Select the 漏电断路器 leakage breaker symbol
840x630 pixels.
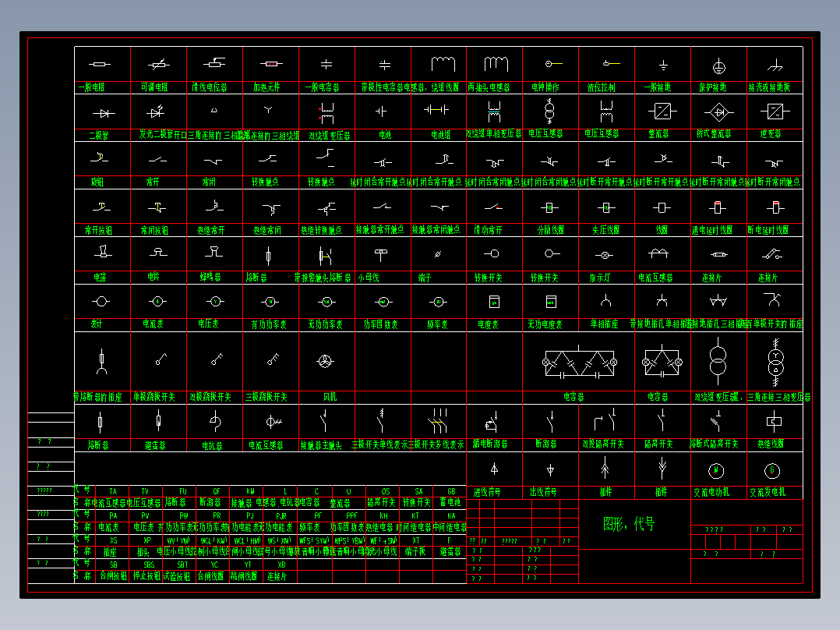(492, 422)
